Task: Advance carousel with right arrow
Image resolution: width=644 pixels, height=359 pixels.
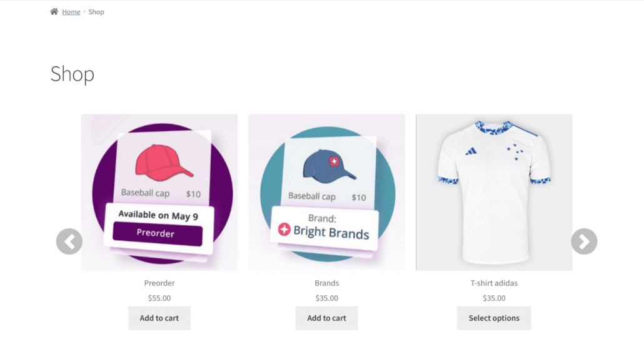Action: (584, 241)
